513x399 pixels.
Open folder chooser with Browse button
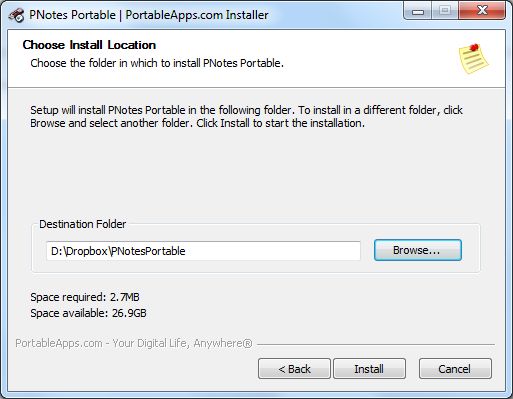click(418, 250)
